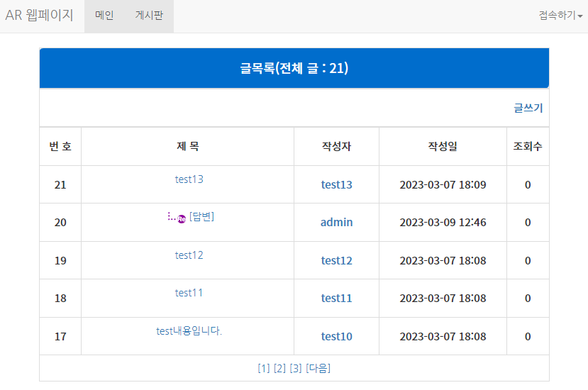Click author test11 in row 18
The width and height of the screenshot is (588, 390).
[x=336, y=298]
